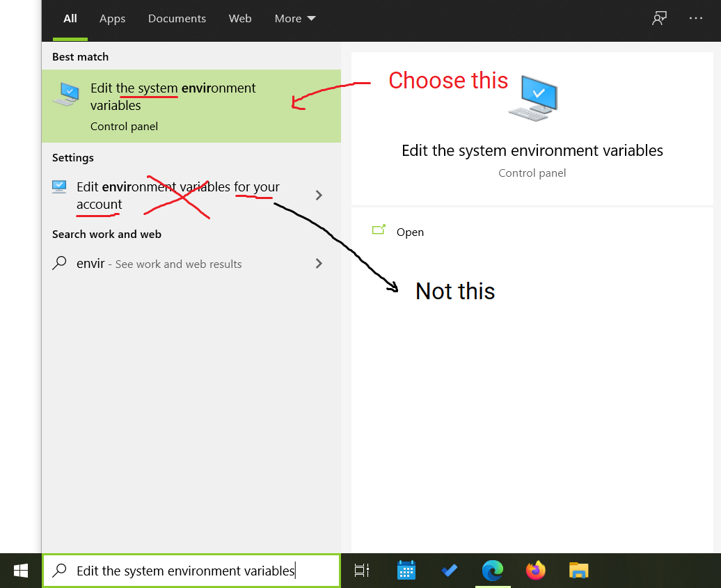Switch to the Documents search tab
Screen dimensions: 721x588
(x=177, y=18)
